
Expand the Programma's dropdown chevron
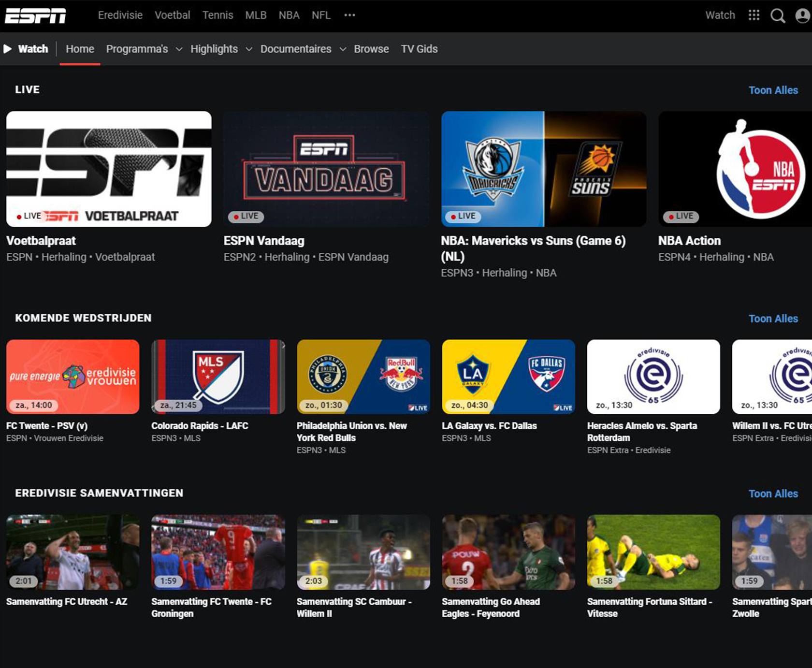179,49
